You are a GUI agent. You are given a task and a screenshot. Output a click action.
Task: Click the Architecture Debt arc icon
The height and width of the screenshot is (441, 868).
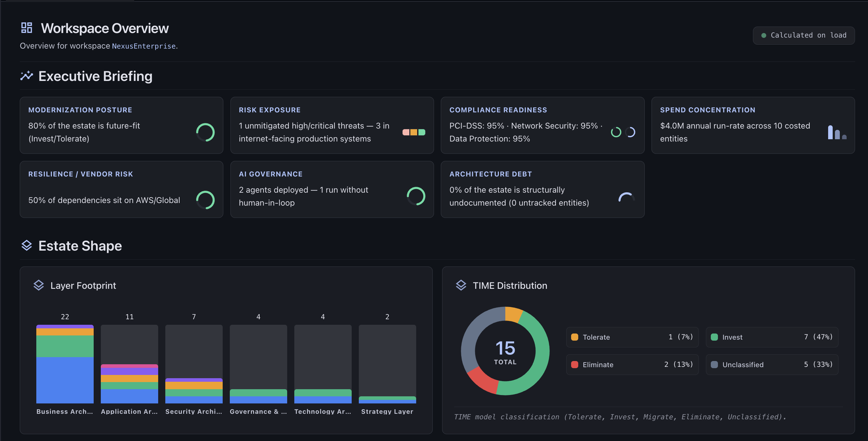point(627,197)
